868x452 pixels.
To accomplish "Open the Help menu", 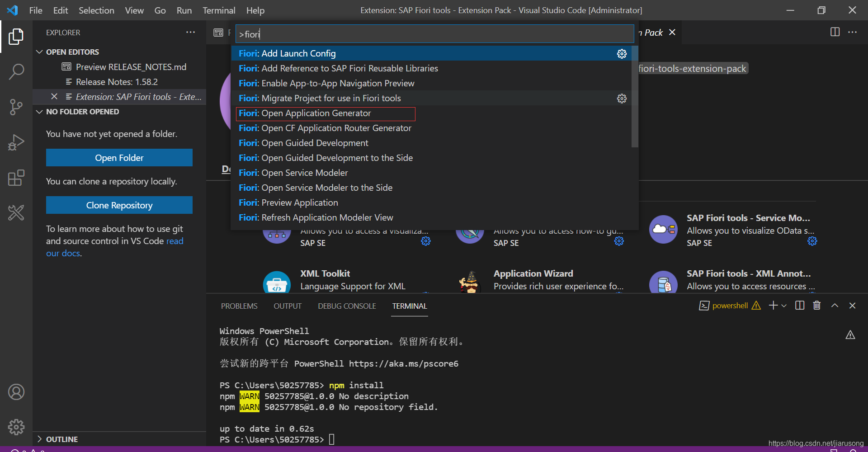I will click(x=255, y=10).
